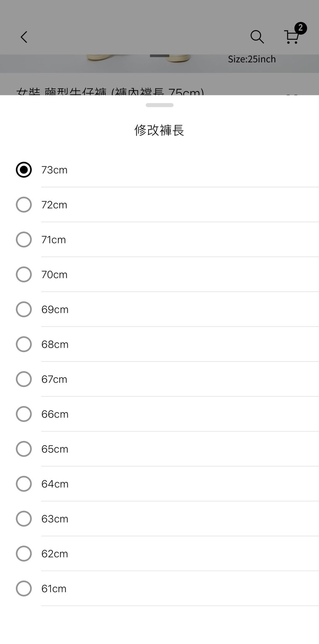
Task: Choose the 72cm length option
Action: tap(24, 205)
